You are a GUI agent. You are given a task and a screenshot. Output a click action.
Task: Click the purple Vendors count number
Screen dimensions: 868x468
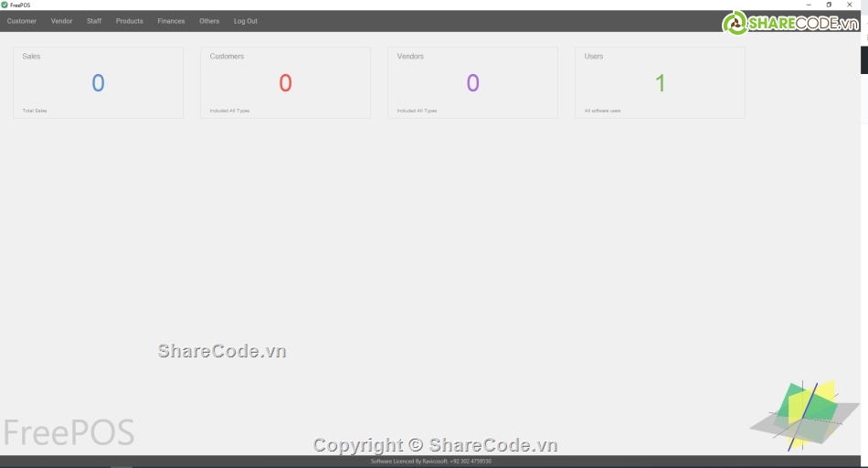click(472, 83)
